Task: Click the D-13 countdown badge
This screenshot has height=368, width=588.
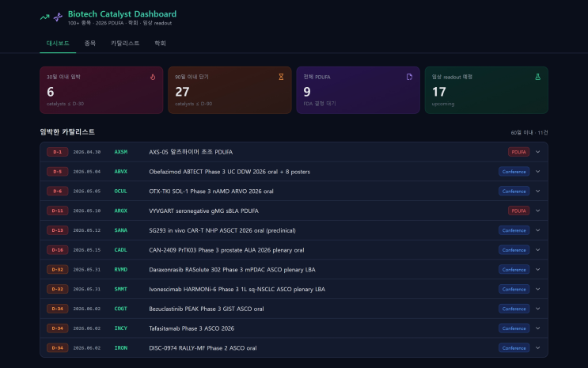Action: pos(57,230)
